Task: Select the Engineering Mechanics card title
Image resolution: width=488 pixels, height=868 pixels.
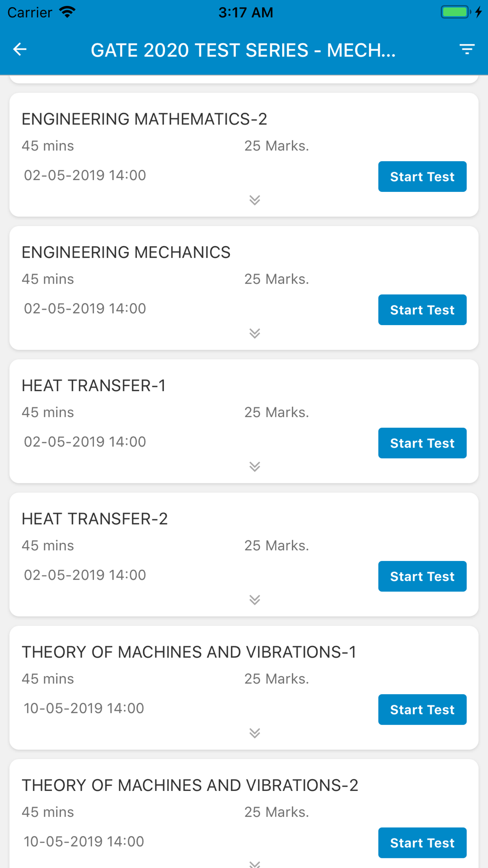Action: tap(126, 252)
